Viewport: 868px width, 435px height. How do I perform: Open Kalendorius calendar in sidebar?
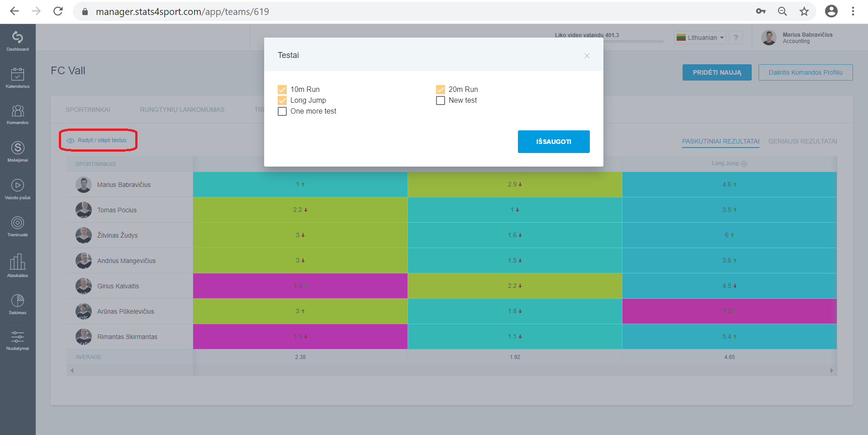[x=18, y=77]
